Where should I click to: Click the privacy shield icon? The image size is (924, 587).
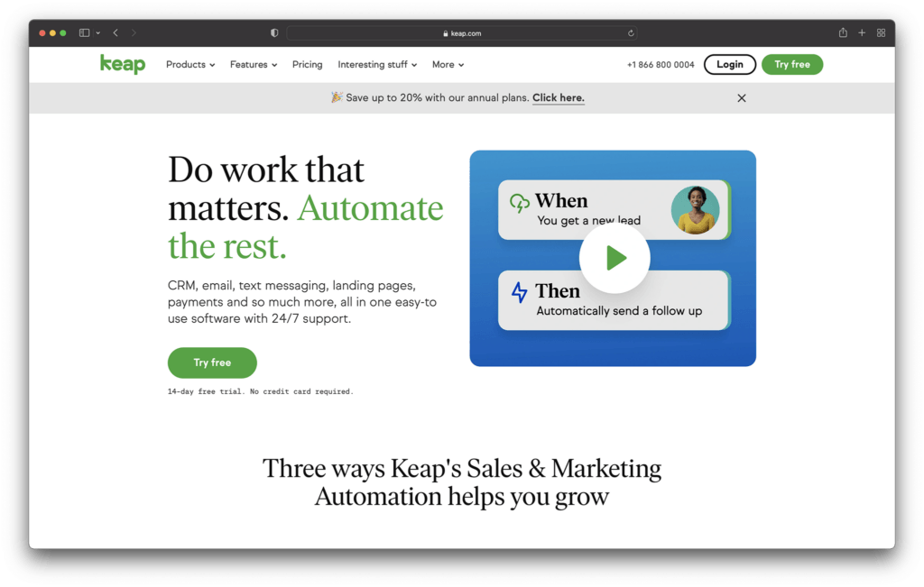click(x=274, y=33)
